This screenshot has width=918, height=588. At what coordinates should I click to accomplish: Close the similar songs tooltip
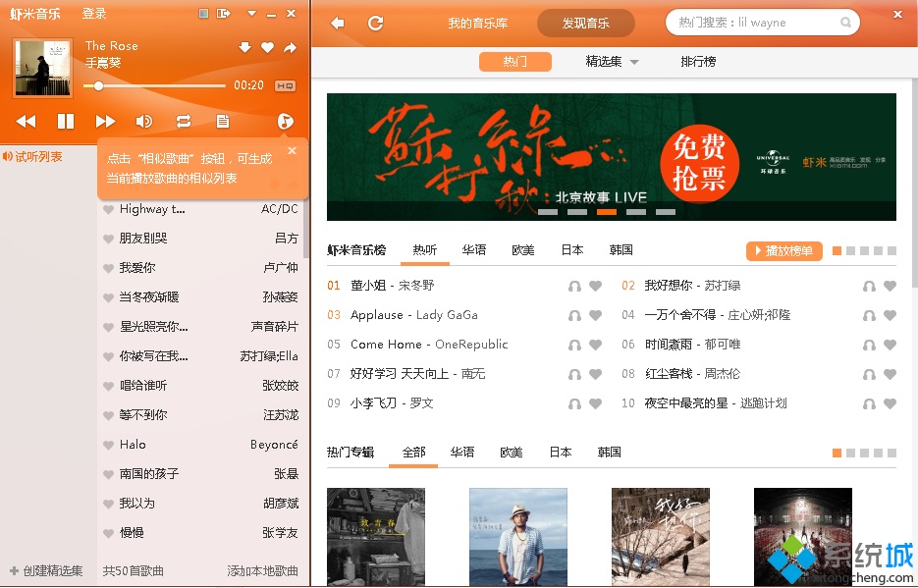click(293, 150)
